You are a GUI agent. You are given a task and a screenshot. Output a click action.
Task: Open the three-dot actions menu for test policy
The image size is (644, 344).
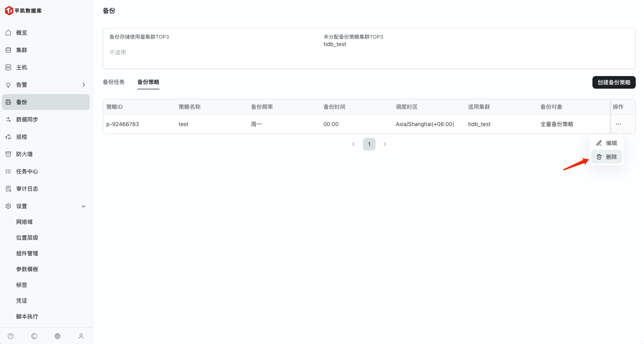[x=618, y=124]
